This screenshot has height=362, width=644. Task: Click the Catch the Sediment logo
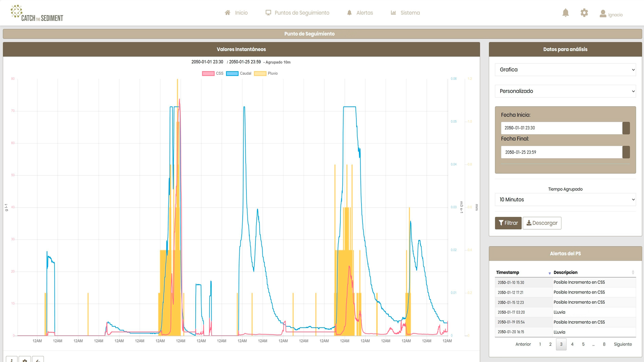pyautogui.click(x=37, y=13)
